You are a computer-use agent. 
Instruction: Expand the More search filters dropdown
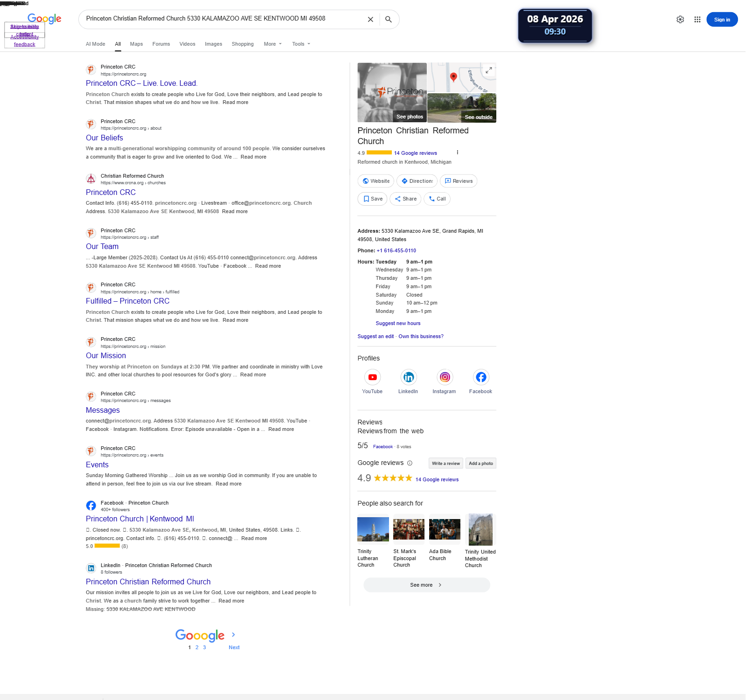click(x=273, y=44)
